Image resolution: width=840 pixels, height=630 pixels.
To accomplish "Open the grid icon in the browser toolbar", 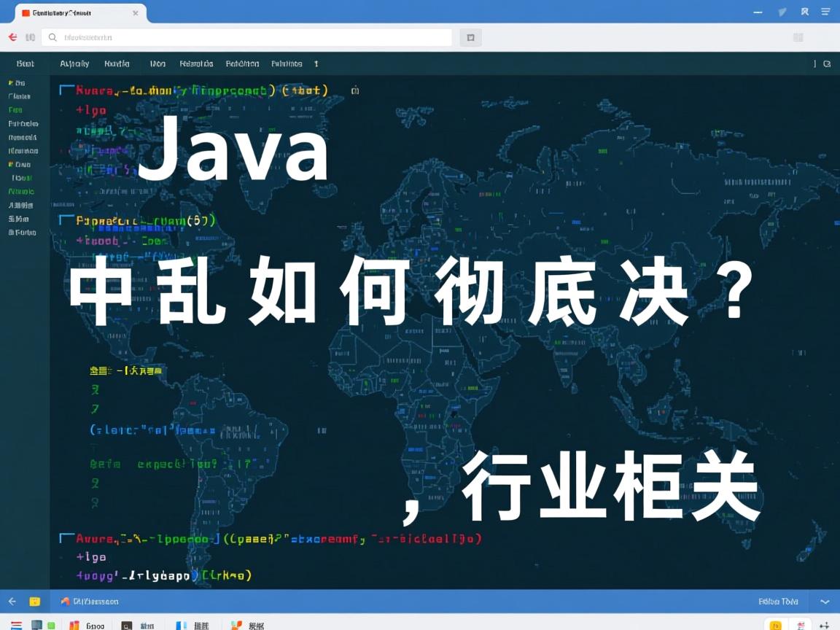I will coord(798,37).
